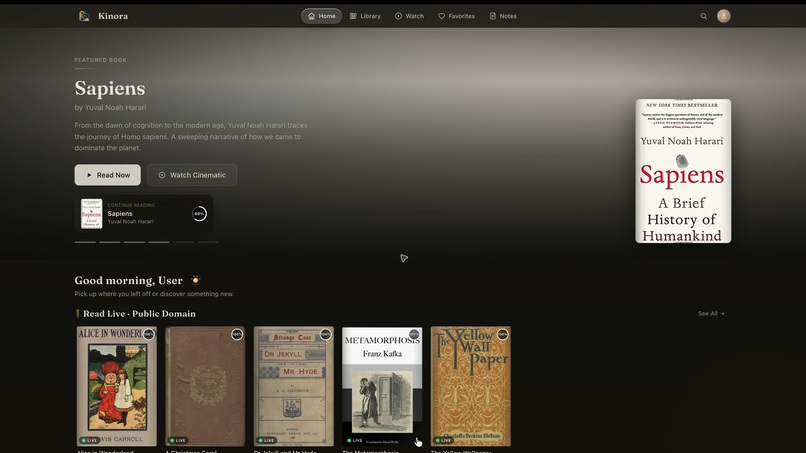Image resolution: width=806 pixels, height=453 pixels.
Task: Switch to the Watch tab
Action: 409,16
